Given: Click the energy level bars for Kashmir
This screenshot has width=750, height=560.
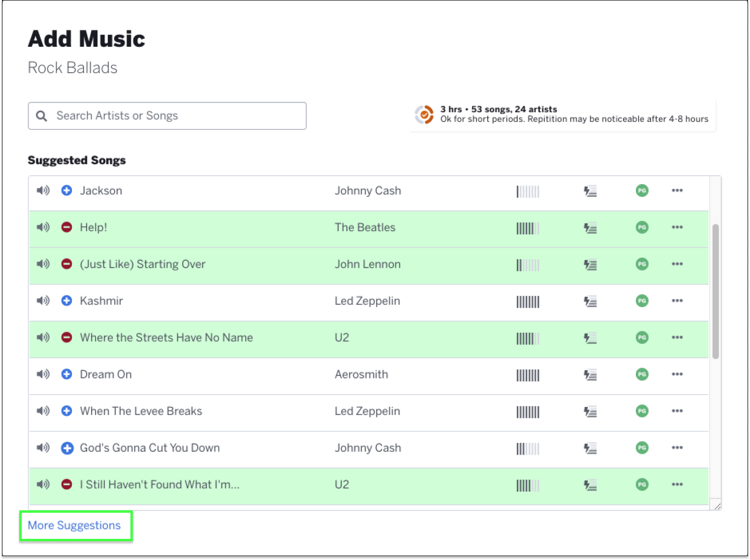Looking at the screenshot, I should [x=528, y=302].
